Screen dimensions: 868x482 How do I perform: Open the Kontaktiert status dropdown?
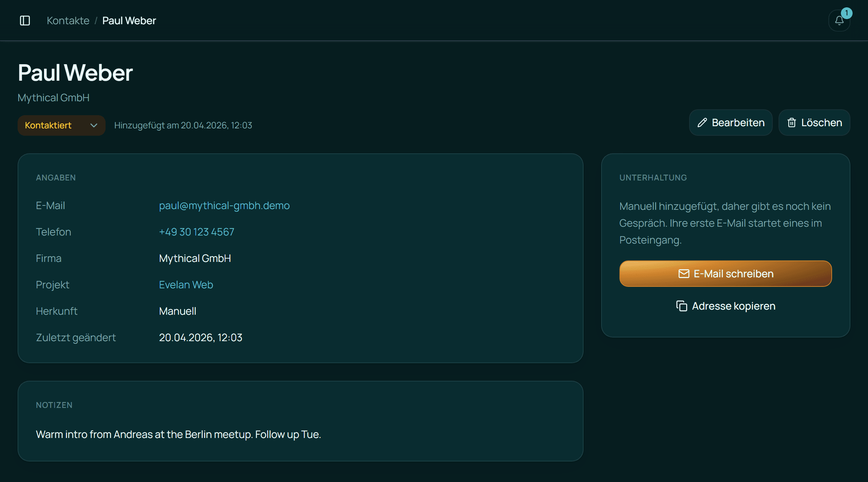click(x=62, y=125)
